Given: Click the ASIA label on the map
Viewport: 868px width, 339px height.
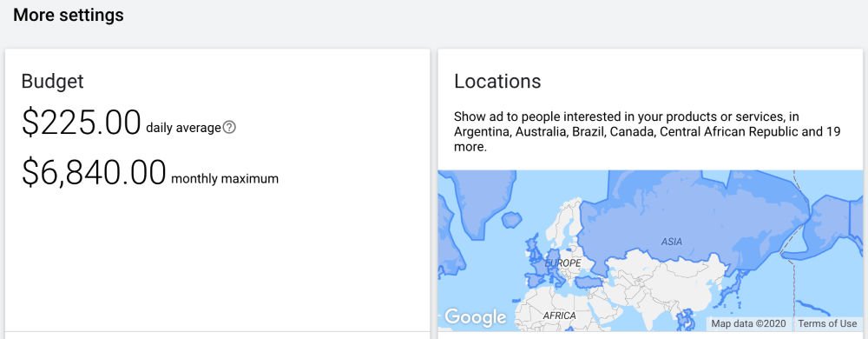Looking at the screenshot, I should pos(672,242).
